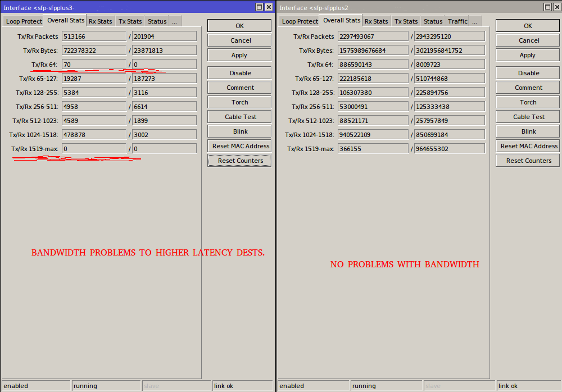
Task: Select Rx Packets field showing 2943295120
Action: 450,36
